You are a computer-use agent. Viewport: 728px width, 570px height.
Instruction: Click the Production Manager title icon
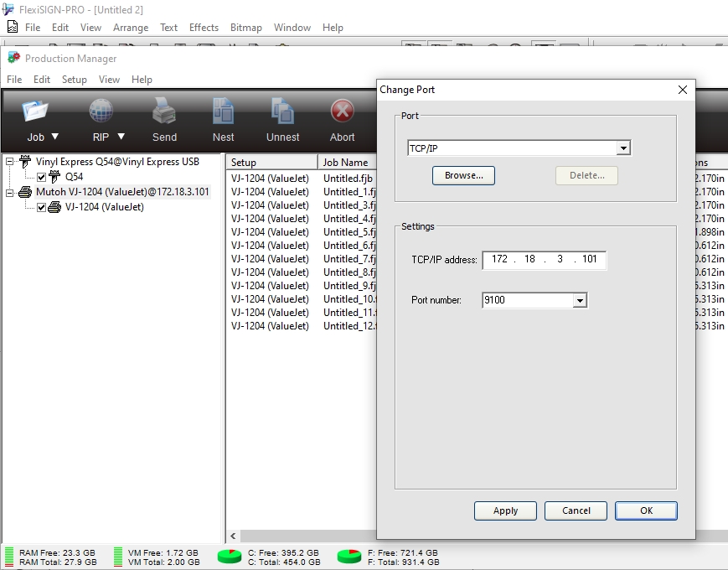pyautogui.click(x=14, y=58)
